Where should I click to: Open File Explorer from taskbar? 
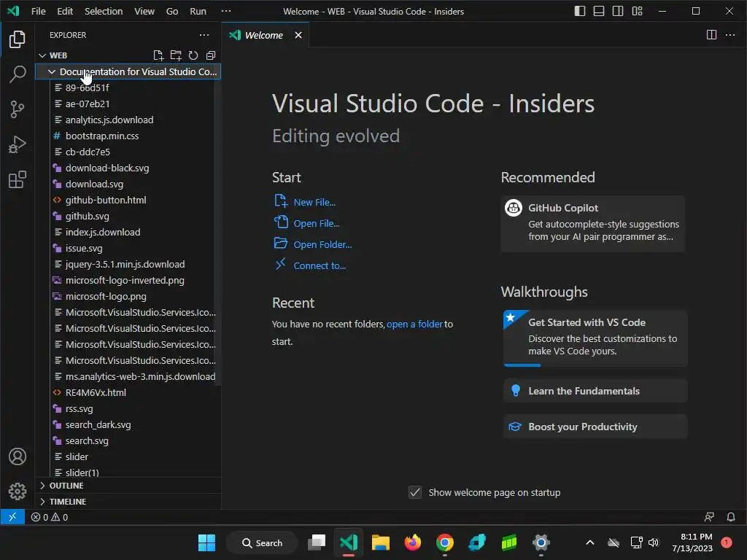coord(381,542)
